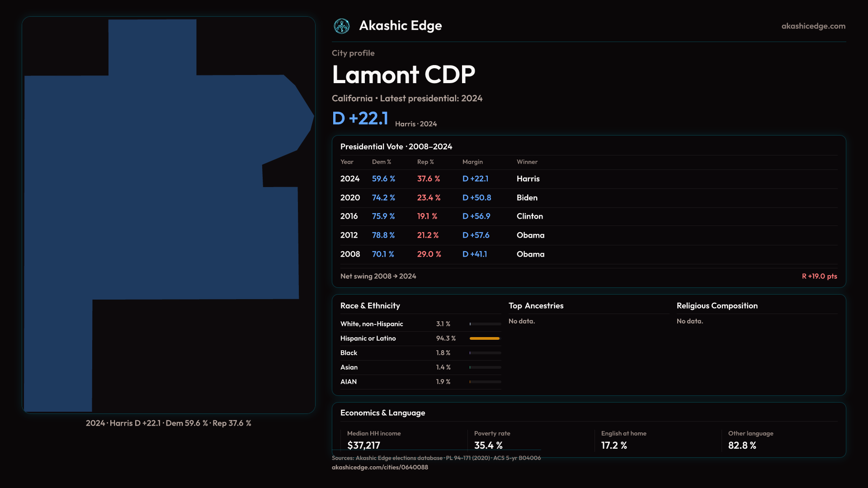Click the Winner column header
This screenshot has width=868, height=488.
click(527, 162)
